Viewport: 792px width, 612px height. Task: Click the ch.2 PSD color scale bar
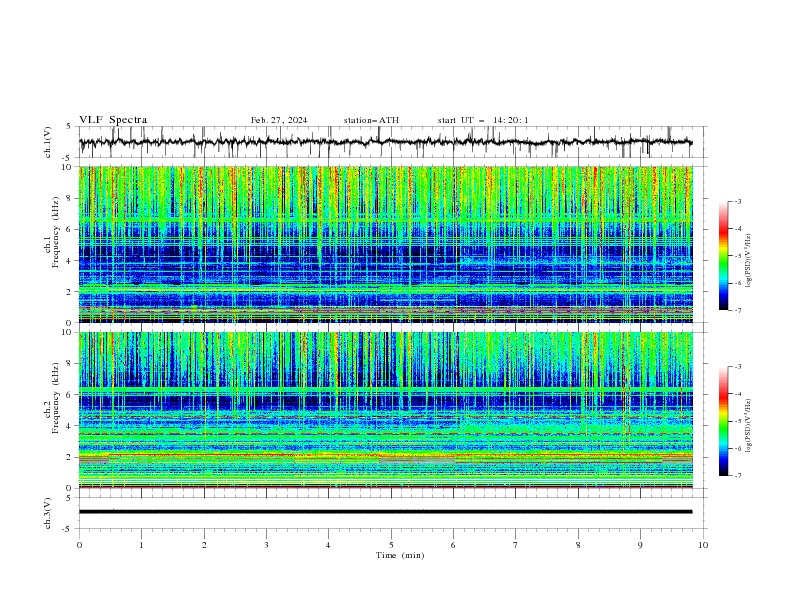[x=724, y=421]
